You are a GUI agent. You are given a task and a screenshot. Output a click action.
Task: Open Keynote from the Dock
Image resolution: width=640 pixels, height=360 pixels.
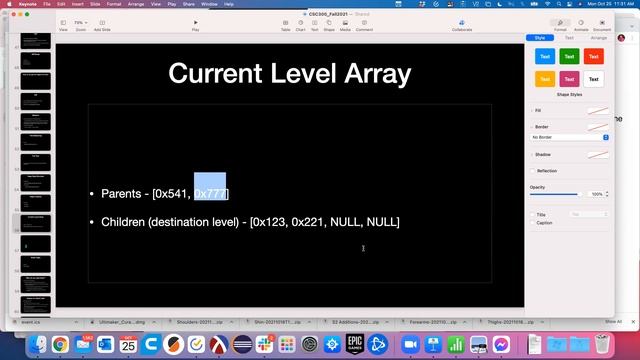pyautogui.click(x=433, y=344)
